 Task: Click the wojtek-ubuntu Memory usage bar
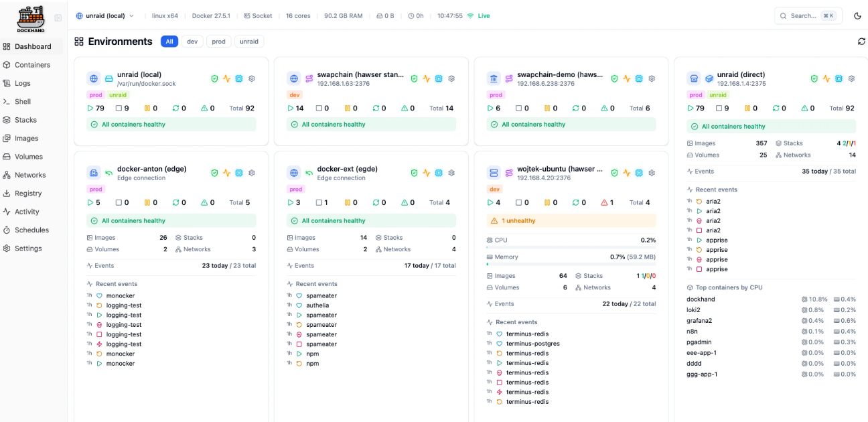pos(571,264)
